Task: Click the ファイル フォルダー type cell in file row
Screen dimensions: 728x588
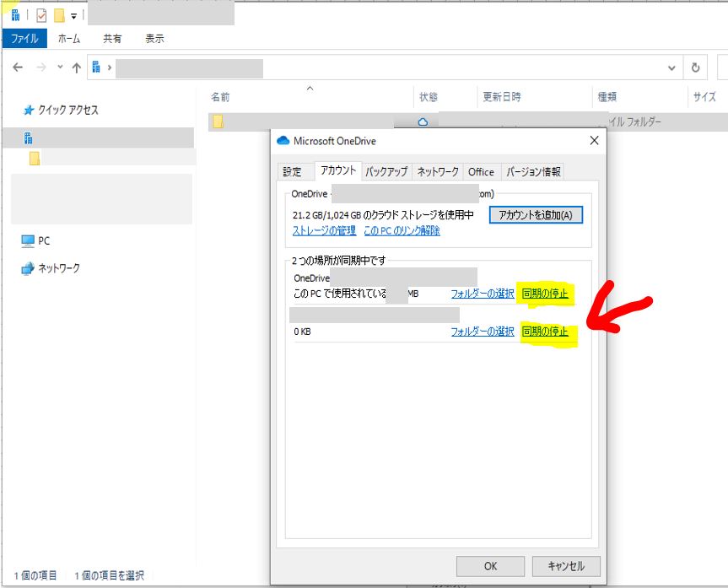Action: click(x=634, y=122)
